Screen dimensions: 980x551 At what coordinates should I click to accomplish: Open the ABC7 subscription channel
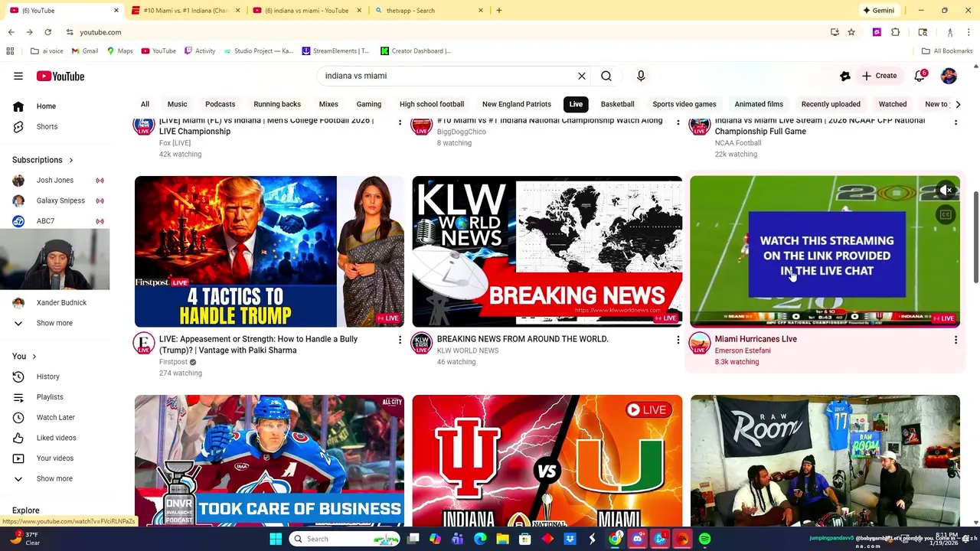coord(54,220)
